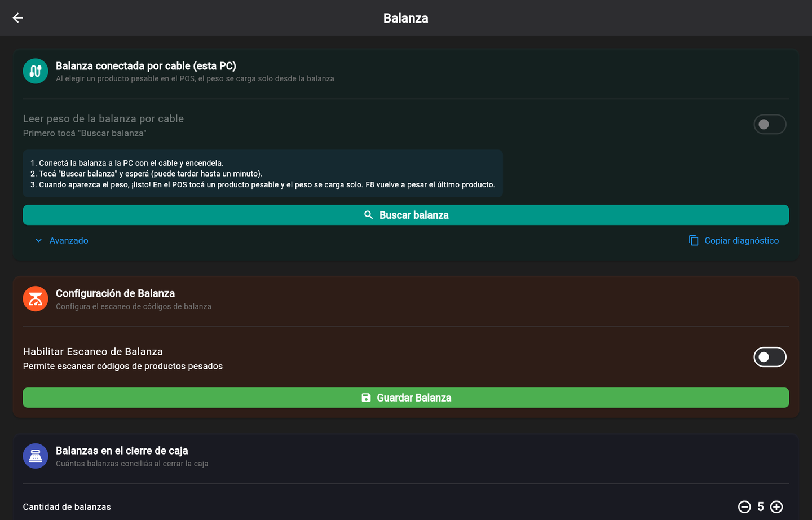812x520 pixels.
Task: Save with the Guardar Balanza button
Action: click(x=406, y=398)
